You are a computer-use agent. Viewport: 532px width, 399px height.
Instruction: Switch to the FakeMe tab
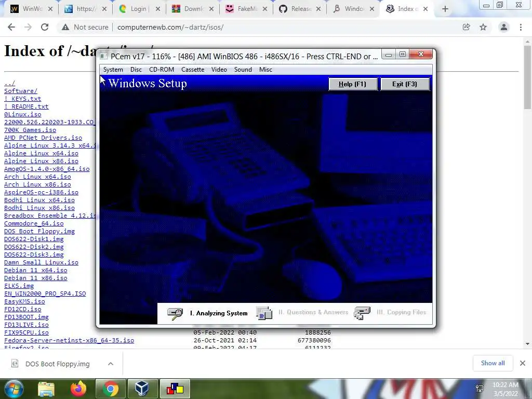(x=246, y=9)
